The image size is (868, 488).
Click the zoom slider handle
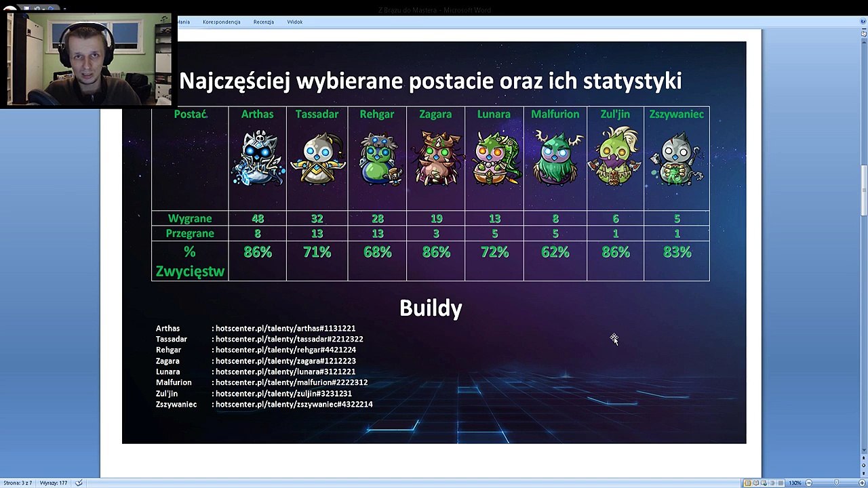[x=836, y=483]
